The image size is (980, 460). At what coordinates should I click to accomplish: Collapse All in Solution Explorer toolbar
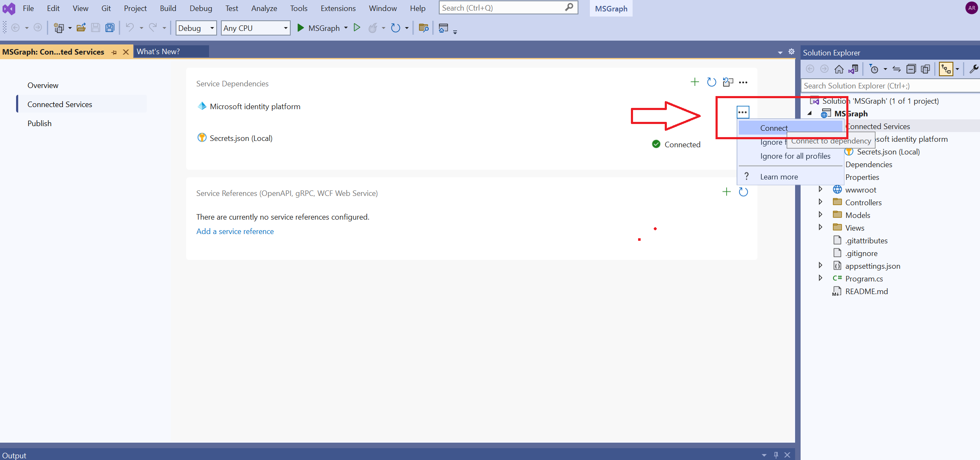[x=911, y=69]
